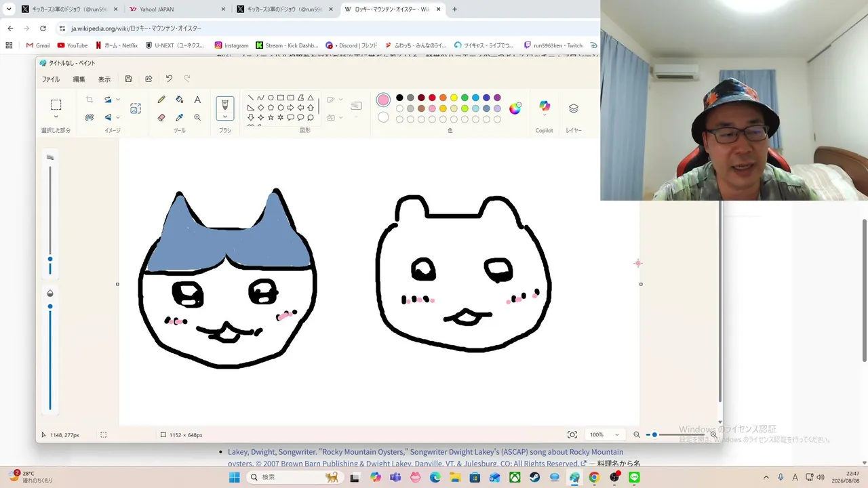Pick the Color picker eyedropper tool
Viewport: 868px width, 488px height.
pyautogui.click(x=179, y=117)
